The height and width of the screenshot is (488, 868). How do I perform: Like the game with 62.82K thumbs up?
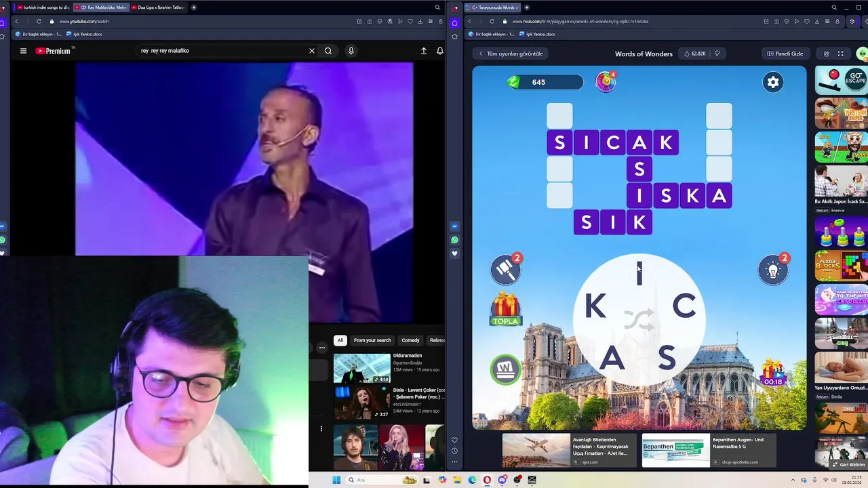point(695,54)
